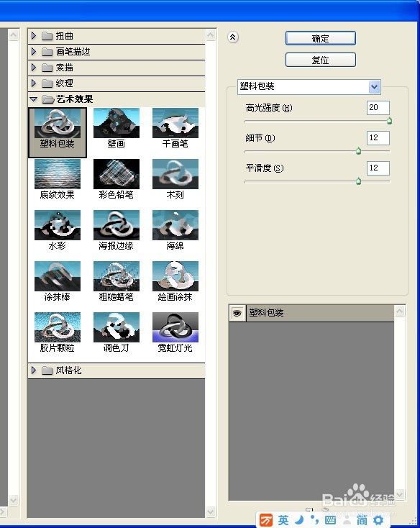Pick the 粗糙蜡笔 filter thumbnail
The width and height of the screenshot is (420, 528).
(117, 276)
